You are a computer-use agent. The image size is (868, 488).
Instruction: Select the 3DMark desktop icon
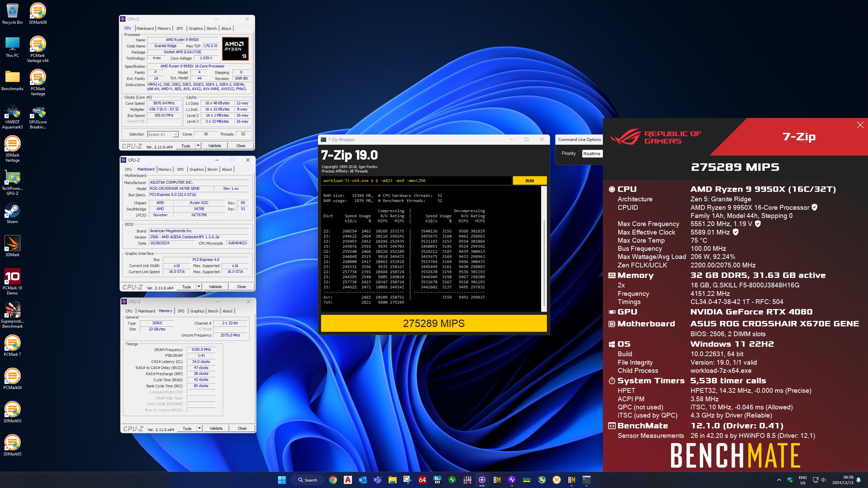(13, 246)
